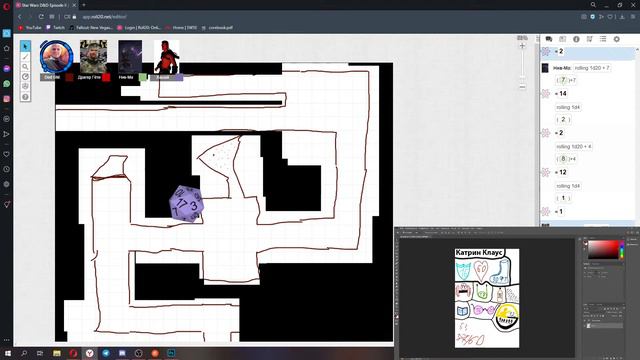The width and height of the screenshot is (640, 360).
Task: Click the purple d20 die on the map
Action: tap(186, 204)
